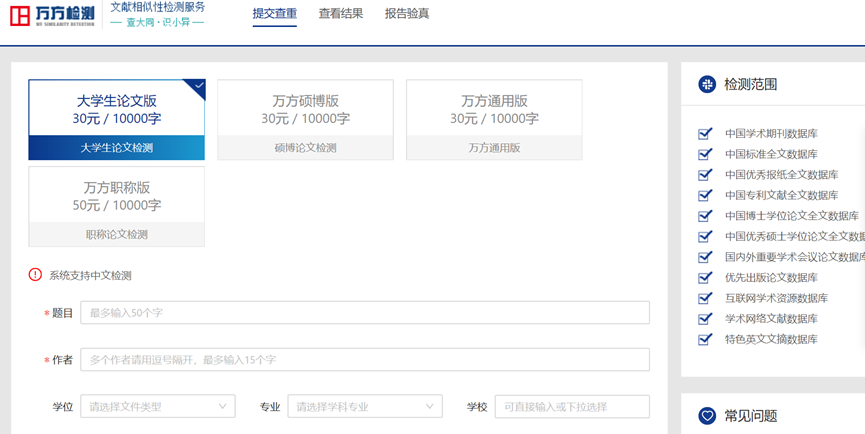865x434 pixels.
Task: Click the 大学生论文检测 blue label
Action: (116, 148)
